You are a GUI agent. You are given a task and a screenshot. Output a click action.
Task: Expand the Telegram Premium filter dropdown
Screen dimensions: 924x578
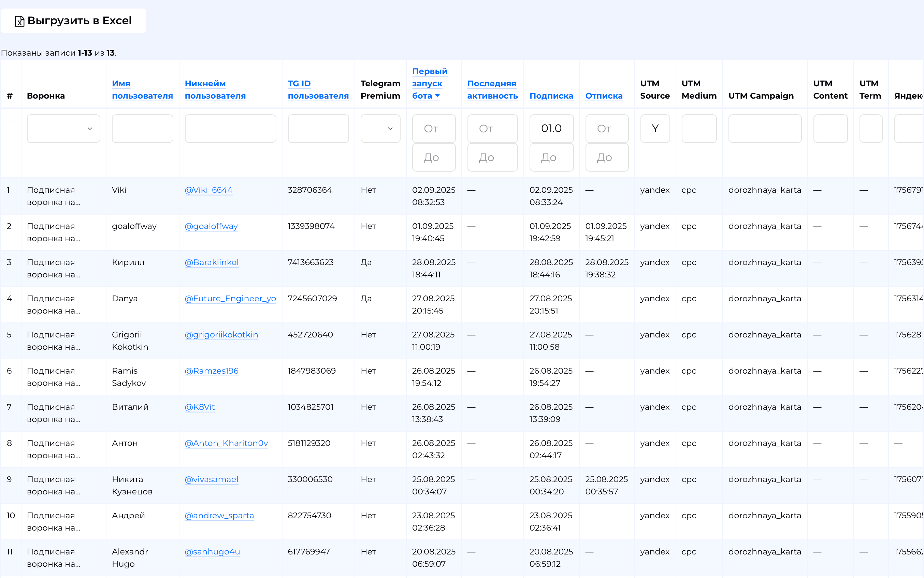[380, 129]
